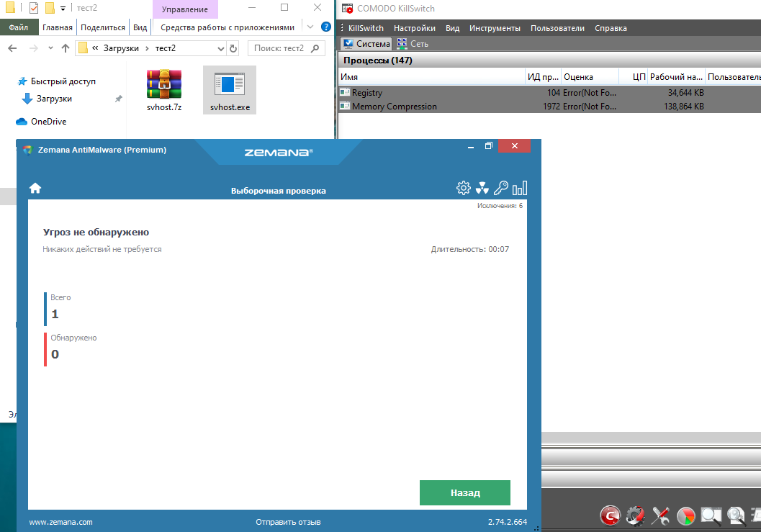Click the Исключения: 6 link
761x532 pixels.
[500, 206]
